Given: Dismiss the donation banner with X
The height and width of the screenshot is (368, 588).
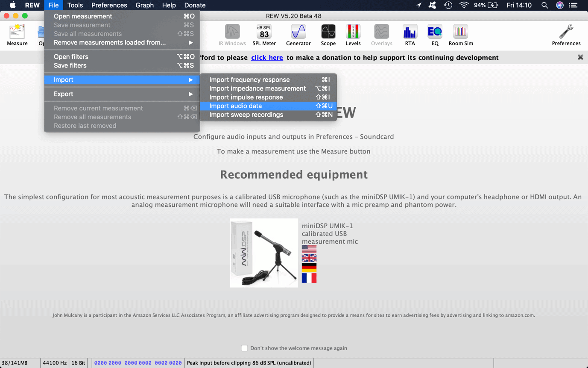Looking at the screenshot, I should click(580, 57).
